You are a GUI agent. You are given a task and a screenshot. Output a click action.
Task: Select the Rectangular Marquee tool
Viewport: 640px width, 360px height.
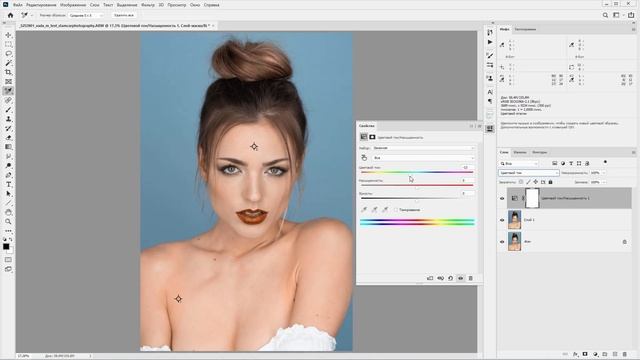point(8,44)
